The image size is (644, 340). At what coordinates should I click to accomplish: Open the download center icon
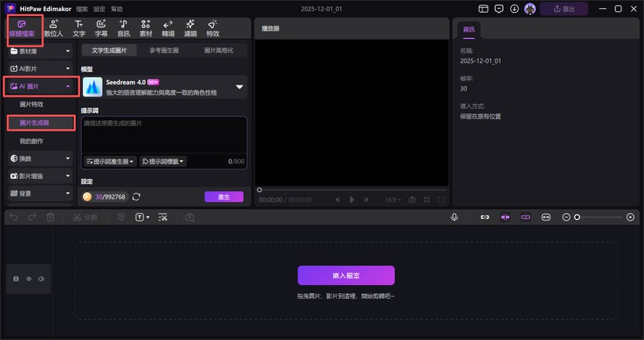click(x=514, y=8)
